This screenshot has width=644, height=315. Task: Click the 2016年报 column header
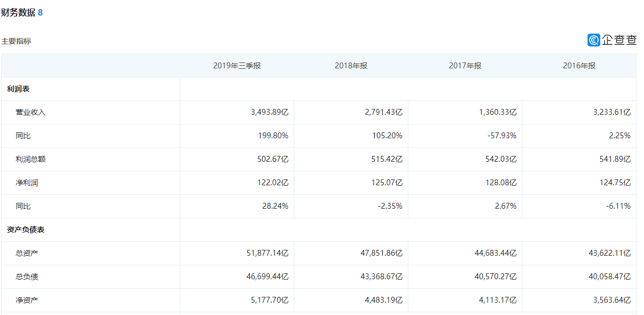click(x=579, y=66)
